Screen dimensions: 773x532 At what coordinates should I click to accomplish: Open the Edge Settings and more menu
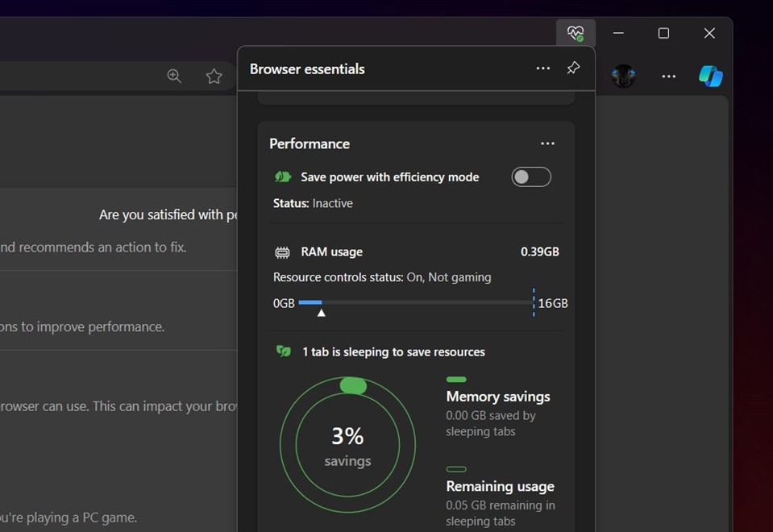[668, 77]
